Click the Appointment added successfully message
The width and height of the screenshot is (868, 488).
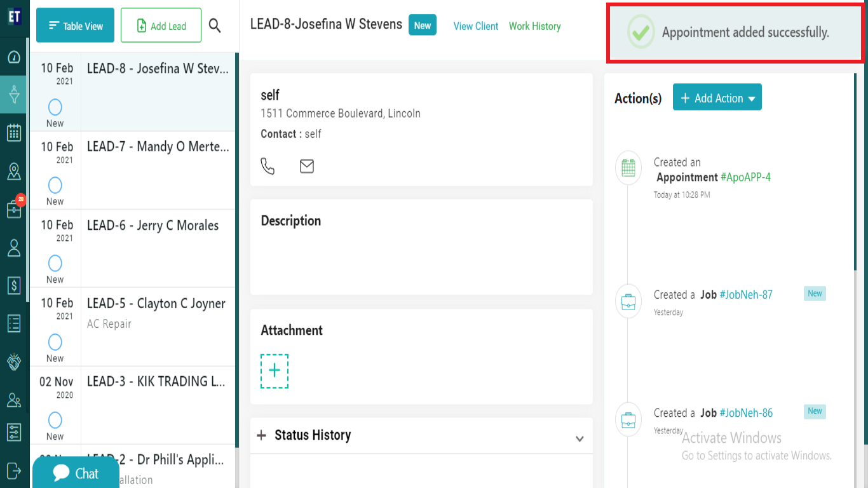coord(745,32)
